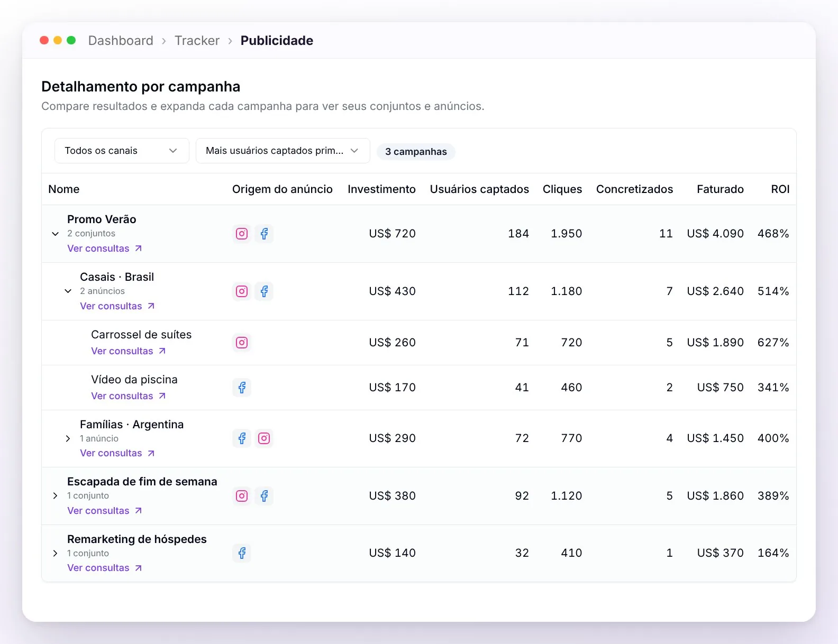Image resolution: width=838 pixels, height=644 pixels.
Task: Collapse the Promo Verão campaign
Action: tap(55, 234)
